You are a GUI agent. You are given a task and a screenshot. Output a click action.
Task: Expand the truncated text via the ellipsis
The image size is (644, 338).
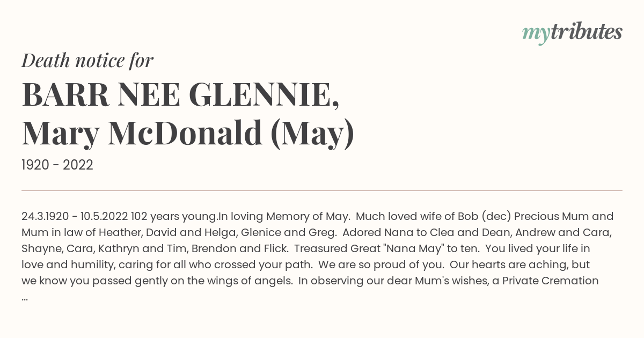(25, 298)
